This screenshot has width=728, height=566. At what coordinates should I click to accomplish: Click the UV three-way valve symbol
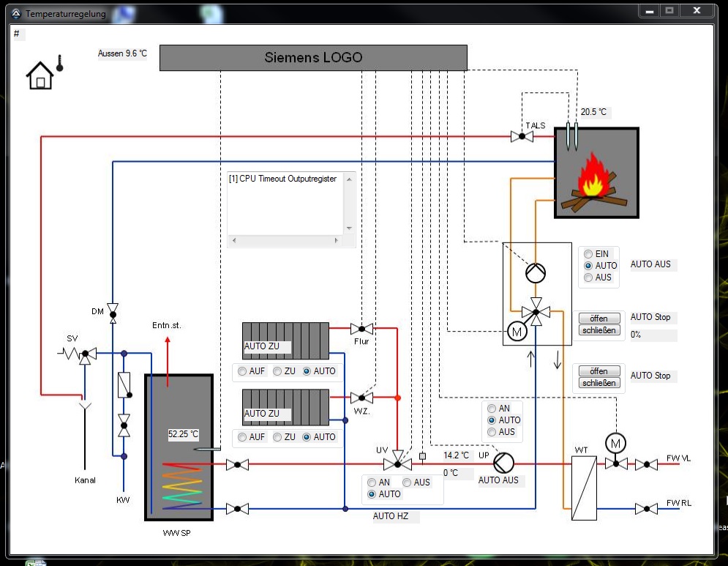point(397,463)
